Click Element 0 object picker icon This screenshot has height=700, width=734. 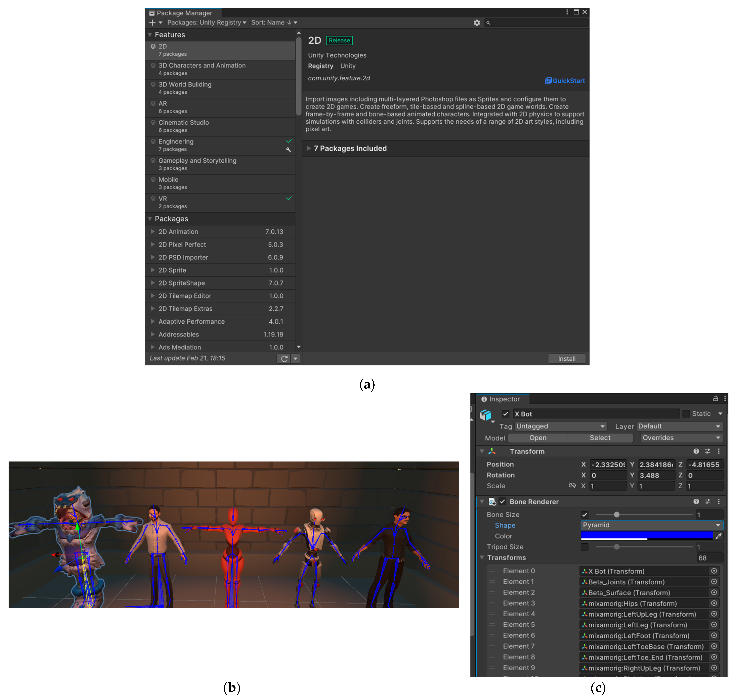[714, 571]
